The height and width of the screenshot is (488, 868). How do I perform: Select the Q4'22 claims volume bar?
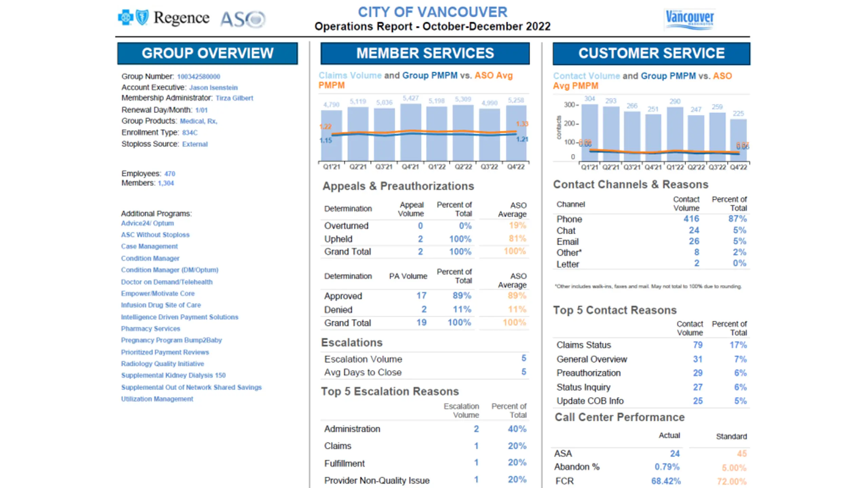tap(516, 133)
